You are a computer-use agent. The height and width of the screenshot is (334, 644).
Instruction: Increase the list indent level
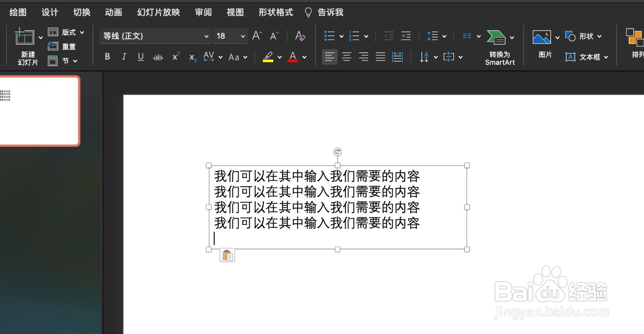click(406, 36)
